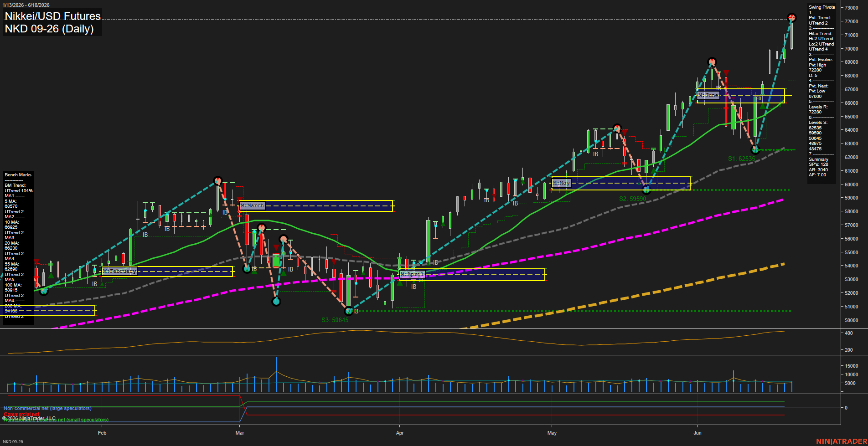Click the Swing Pivots panel heading
The image size is (868, 446).
coord(822,7)
